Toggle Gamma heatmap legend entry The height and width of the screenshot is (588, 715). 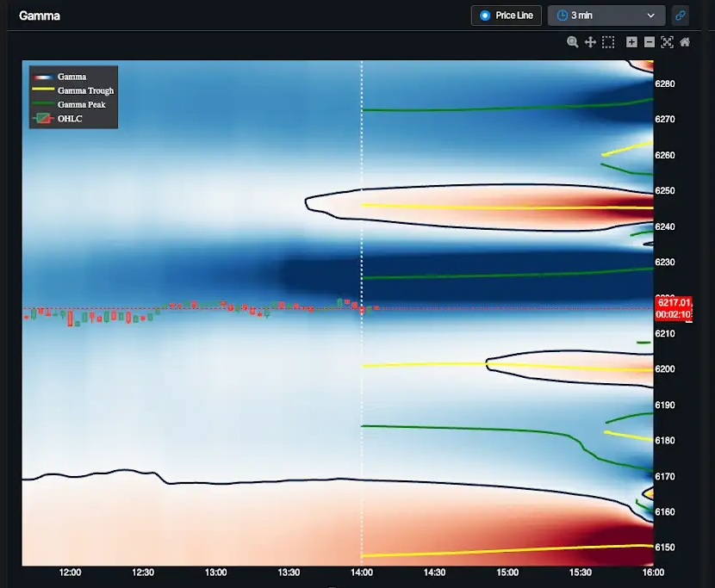coord(72,77)
